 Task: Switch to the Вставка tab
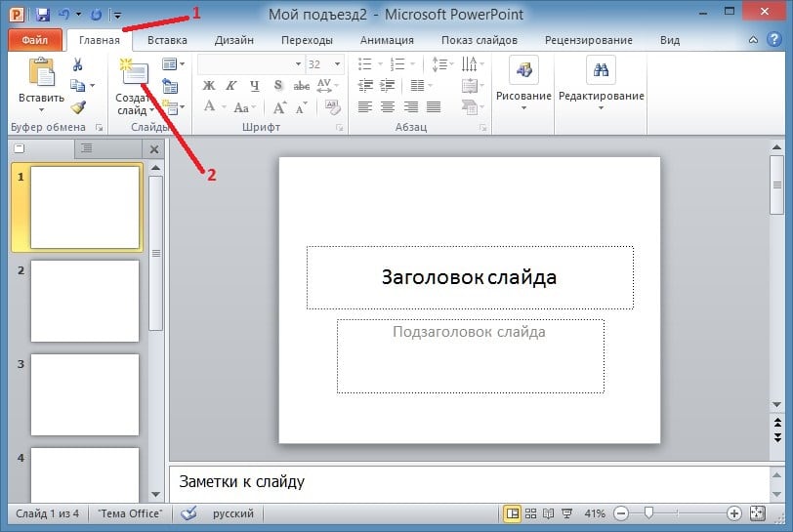click(x=167, y=40)
